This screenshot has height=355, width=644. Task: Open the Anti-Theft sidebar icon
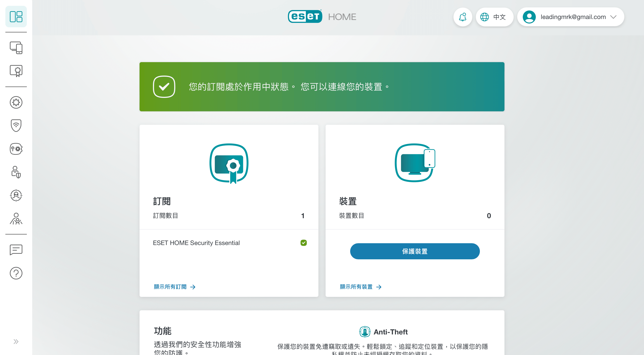16,195
